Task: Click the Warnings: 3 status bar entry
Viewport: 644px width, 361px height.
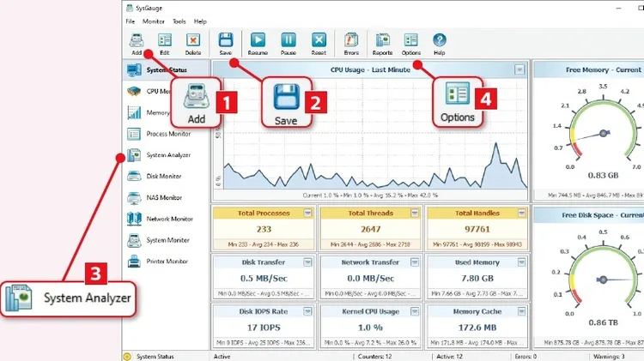Action: click(609, 357)
